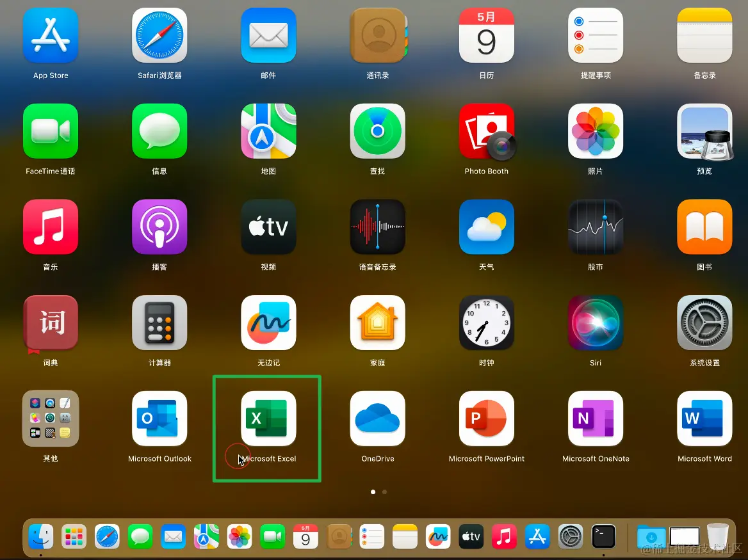Open the 图书 (Books) app

[704, 227]
